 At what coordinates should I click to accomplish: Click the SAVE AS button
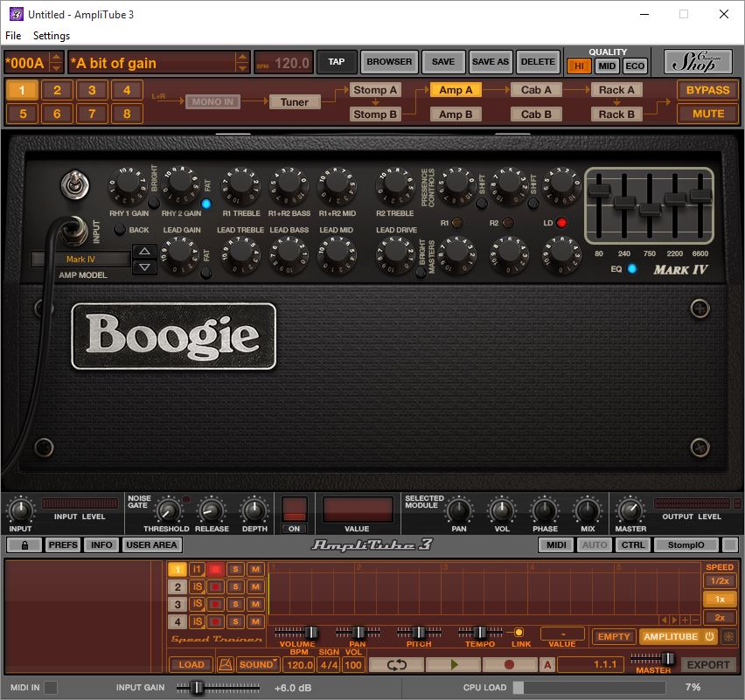coord(491,62)
